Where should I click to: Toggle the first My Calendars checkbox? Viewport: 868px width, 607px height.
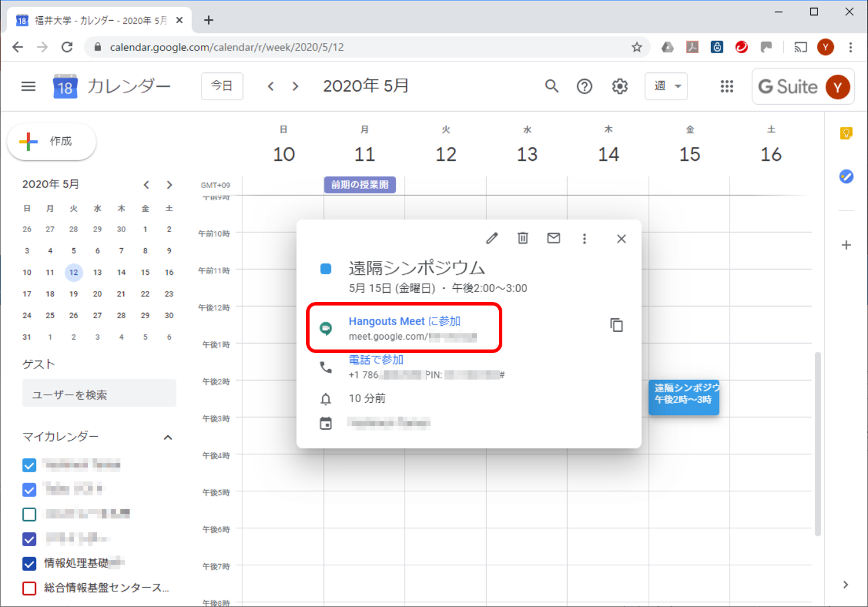coord(29,465)
